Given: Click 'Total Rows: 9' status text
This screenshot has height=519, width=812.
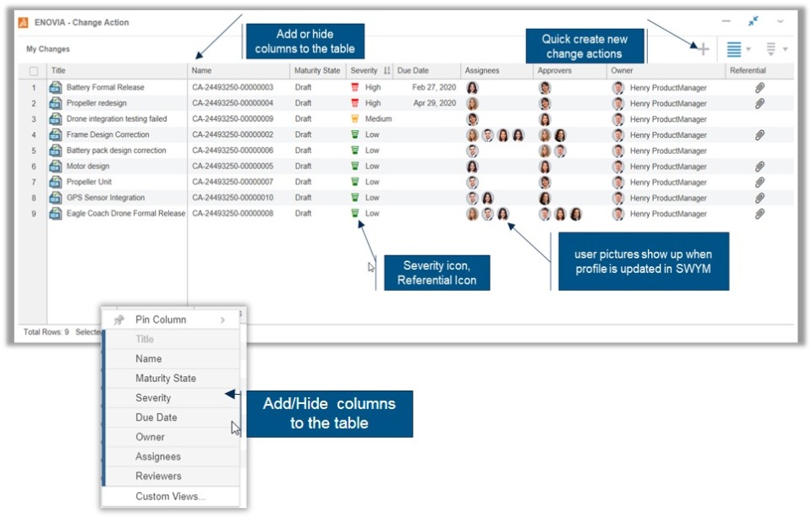Looking at the screenshot, I should pyautogui.click(x=46, y=331).
